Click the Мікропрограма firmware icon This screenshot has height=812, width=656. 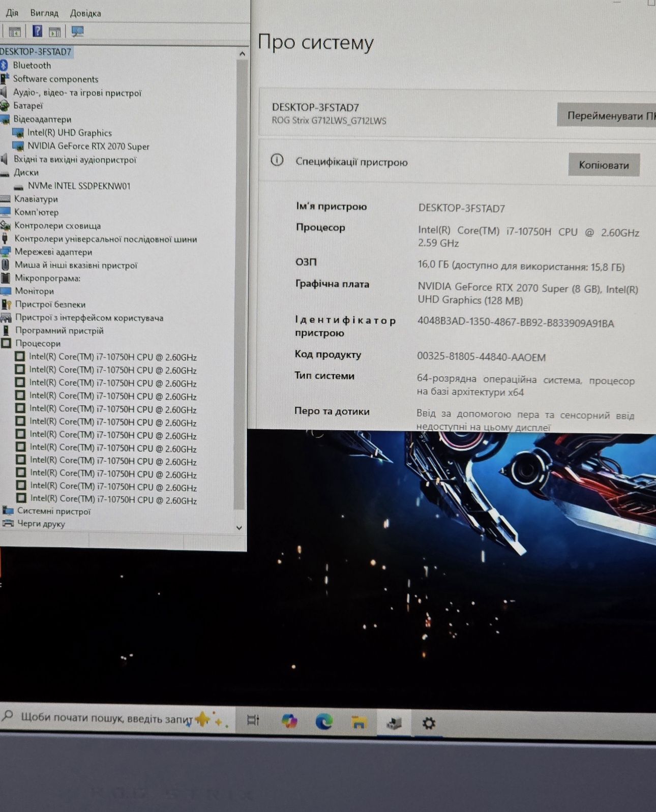[x=6, y=278]
